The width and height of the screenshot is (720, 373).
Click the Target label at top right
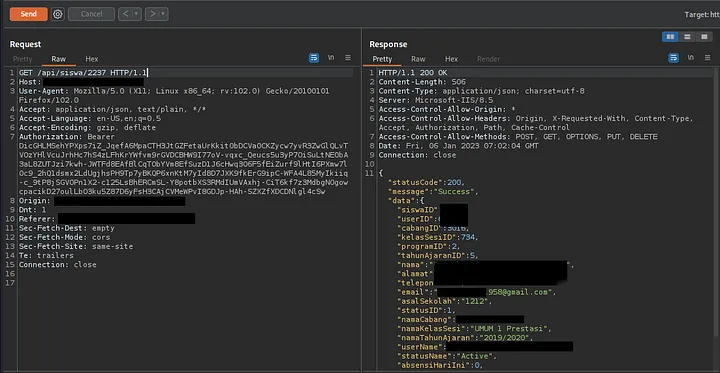pyautogui.click(x=702, y=14)
